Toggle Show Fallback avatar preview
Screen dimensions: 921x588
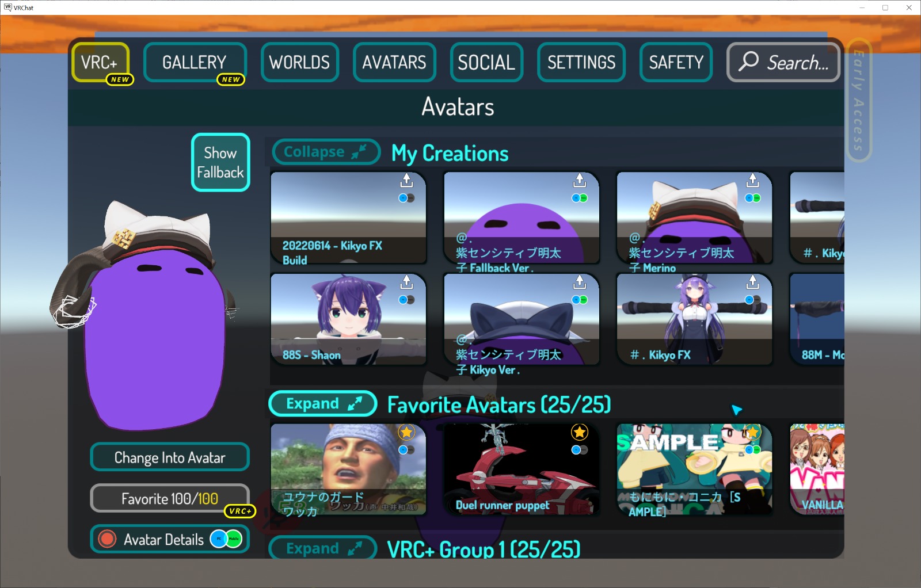click(220, 162)
